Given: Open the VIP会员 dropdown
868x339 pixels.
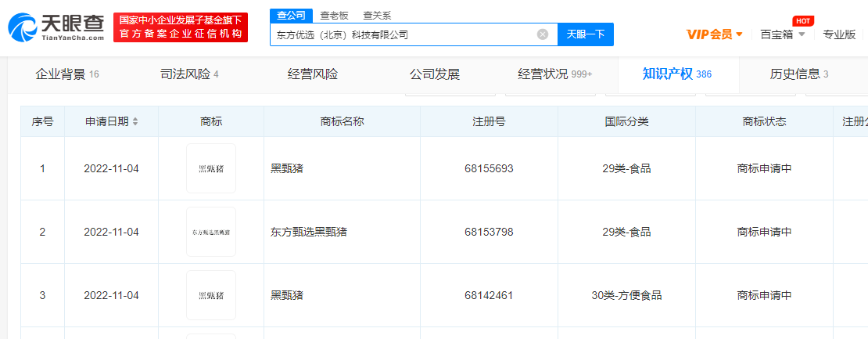Looking at the screenshot, I should (x=714, y=34).
